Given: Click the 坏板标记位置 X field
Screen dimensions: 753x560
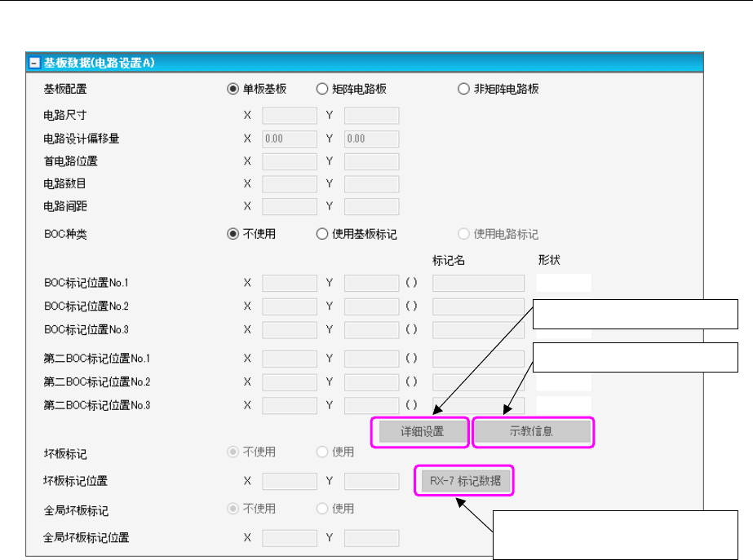Looking at the screenshot, I should pos(290,481).
